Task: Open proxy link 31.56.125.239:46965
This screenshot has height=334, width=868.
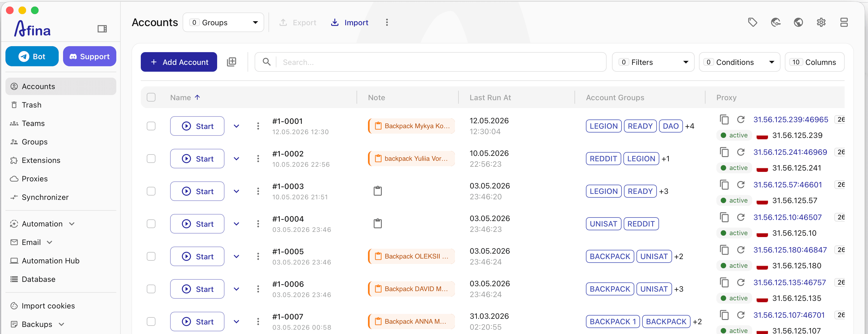Action: (791, 119)
